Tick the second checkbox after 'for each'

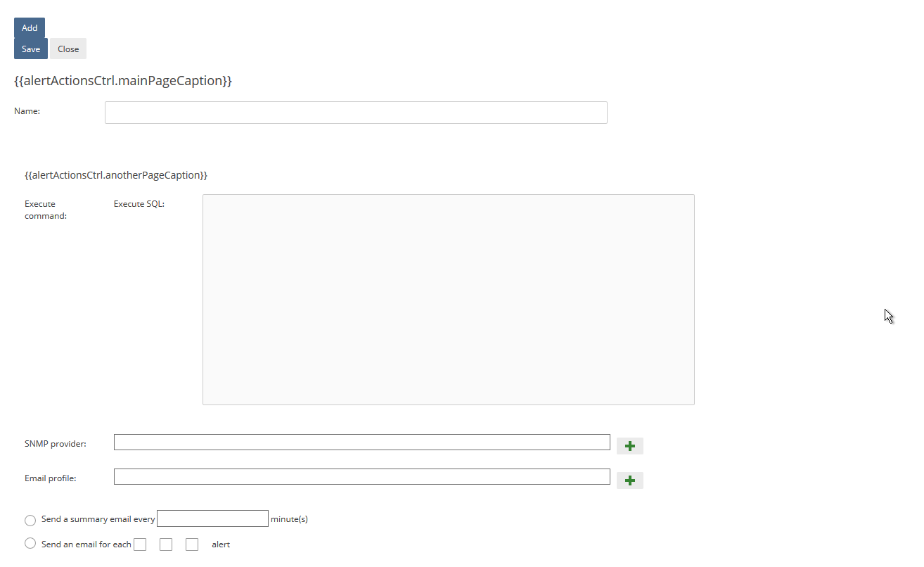[x=166, y=544]
